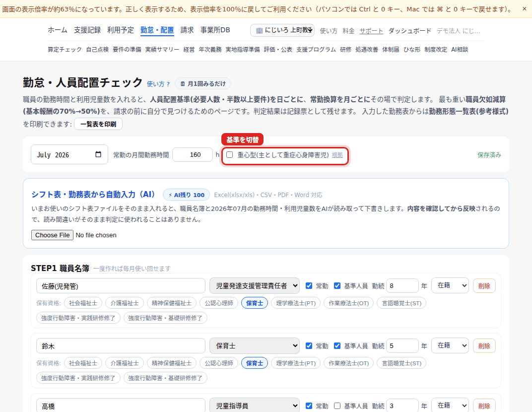Uncheck 常勤 for 鈴木
532x412 pixels.
[309, 346]
